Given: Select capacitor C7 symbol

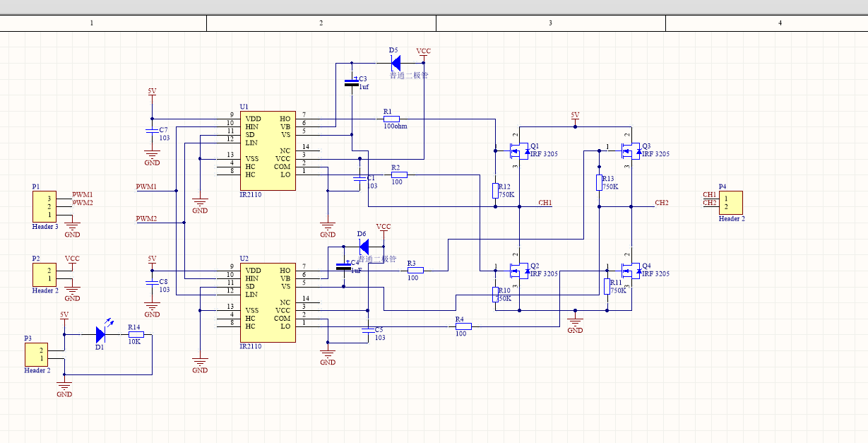Looking at the screenshot, I should [151, 131].
